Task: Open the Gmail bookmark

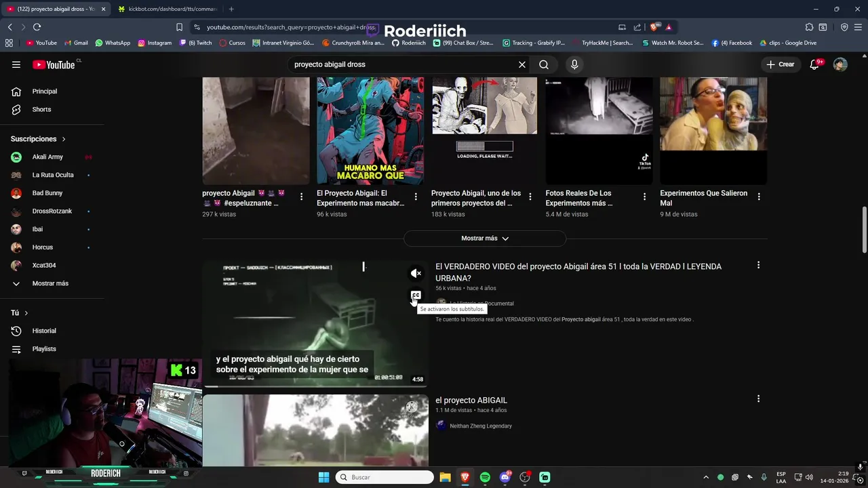Action: pos(76,43)
